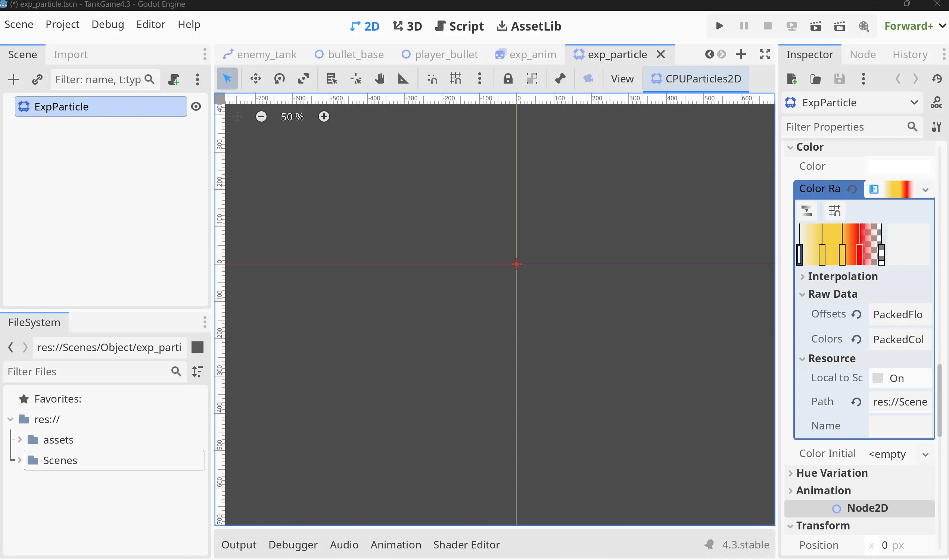Reverse the gradient colors icon
949x560 pixels.
coord(807,210)
